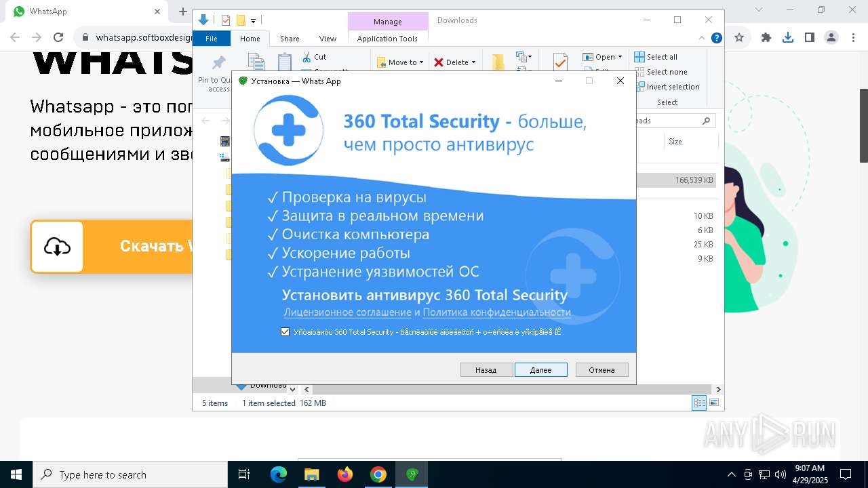The width and height of the screenshot is (868, 488).
Task: Click horizontal scrollbar right arrow in Explorer
Action: [x=718, y=390]
